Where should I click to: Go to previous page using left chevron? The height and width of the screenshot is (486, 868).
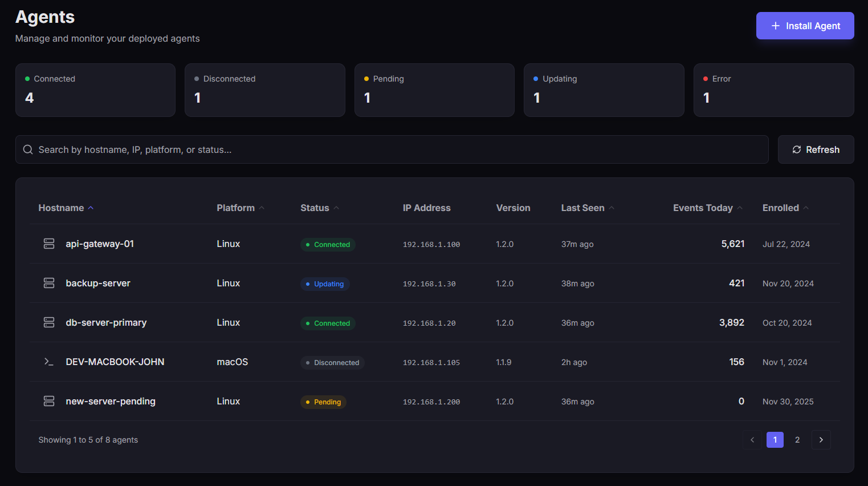click(752, 440)
